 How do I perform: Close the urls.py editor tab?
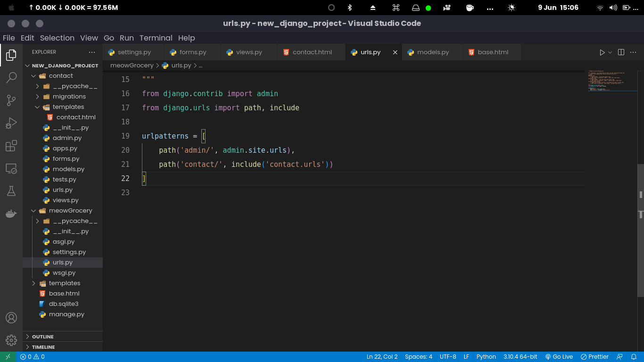[x=395, y=52]
